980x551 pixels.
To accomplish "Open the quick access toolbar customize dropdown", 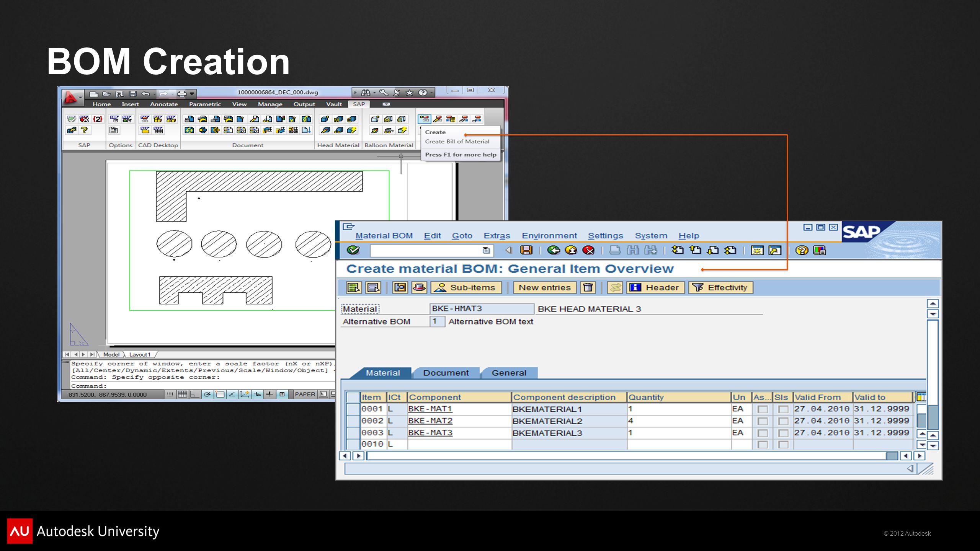I will (x=192, y=94).
